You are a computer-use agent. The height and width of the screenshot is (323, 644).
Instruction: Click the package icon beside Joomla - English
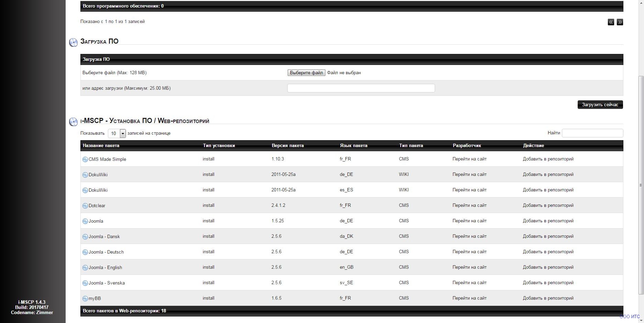pos(85,268)
